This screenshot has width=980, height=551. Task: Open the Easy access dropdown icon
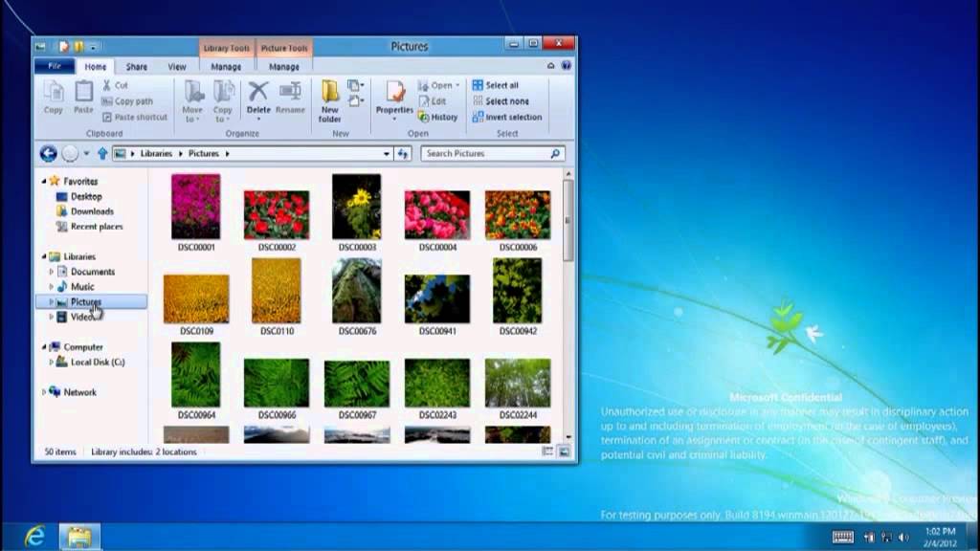(356, 100)
